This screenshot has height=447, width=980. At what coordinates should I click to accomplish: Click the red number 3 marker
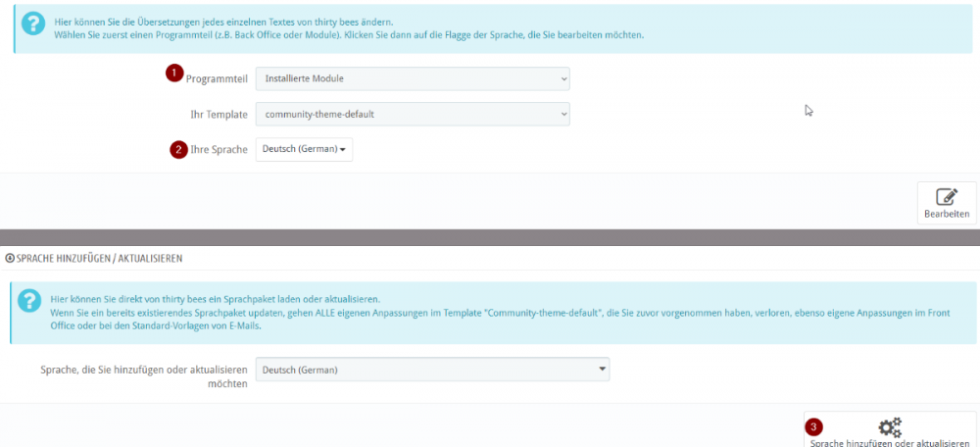814,427
